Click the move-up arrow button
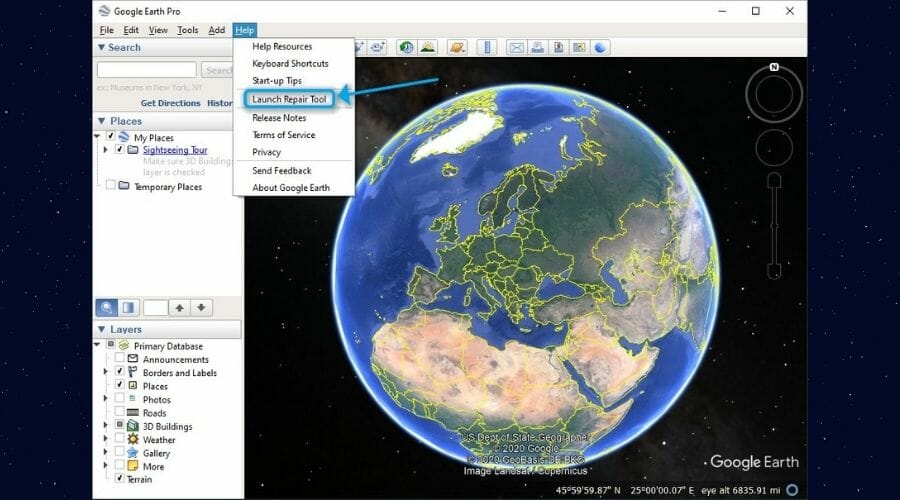900x500 pixels. coord(180,308)
